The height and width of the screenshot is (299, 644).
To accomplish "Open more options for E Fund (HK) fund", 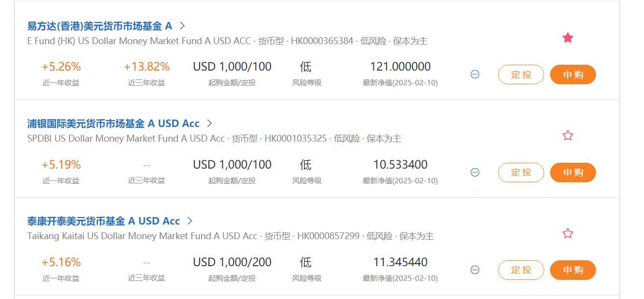I will (475, 75).
